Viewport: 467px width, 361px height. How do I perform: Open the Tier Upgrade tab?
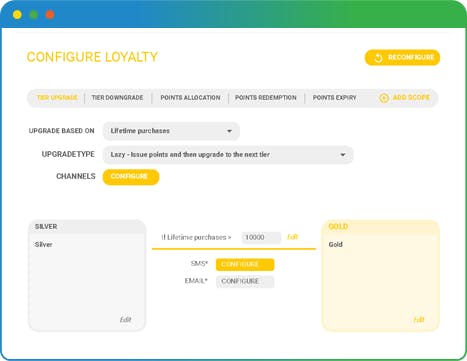(57, 98)
